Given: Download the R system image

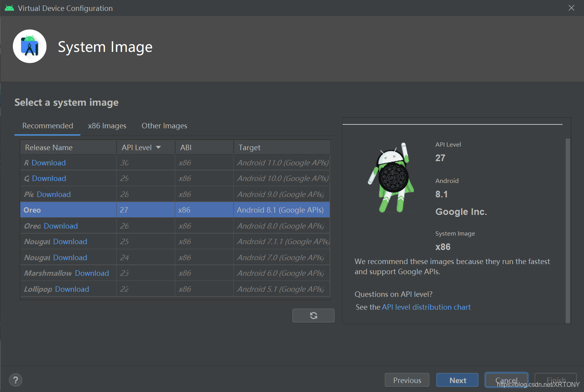Looking at the screenshot, I should pos(49,163).
